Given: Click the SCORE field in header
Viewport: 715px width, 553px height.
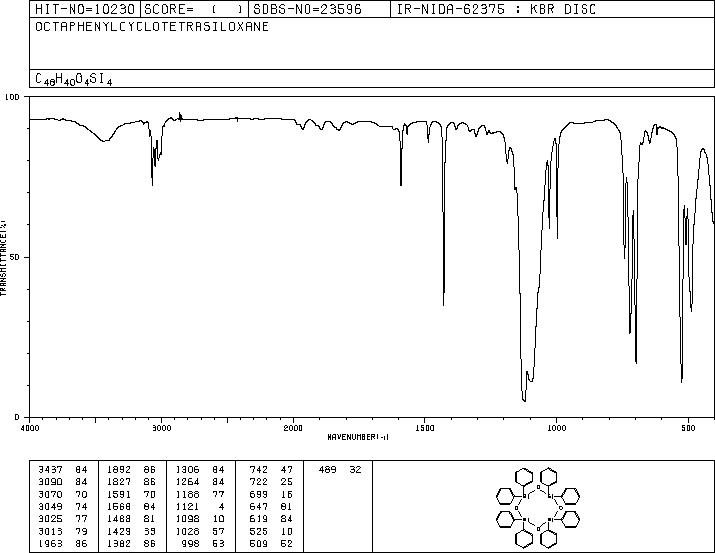Looking at the screenshot, I should (194, 9).
